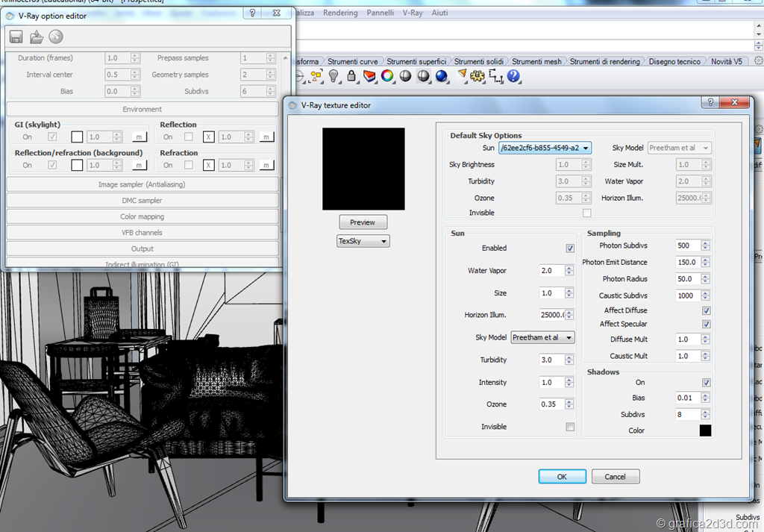Click the dimension tool toolbar icon
This screenshot has width=764, height=532.
[495, 76]
